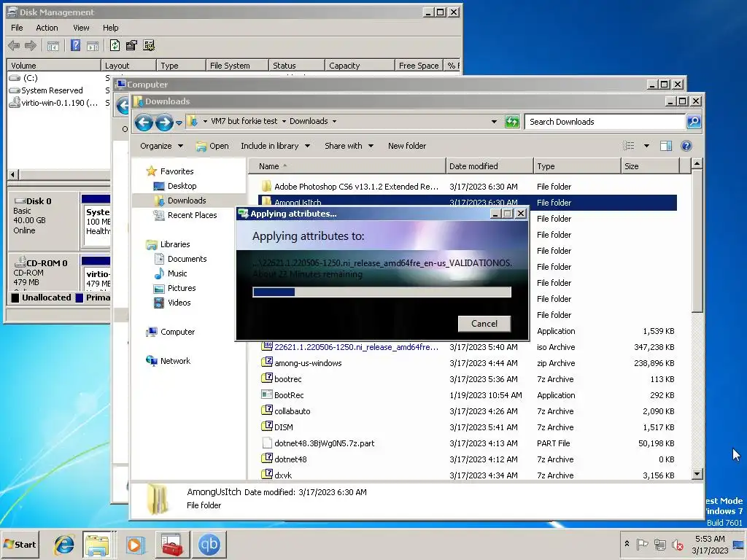The height and width of the screenshot is (560, 747).
Task: Click Disk Management Forward toolbar arrow
Action: (x=31, y=46)
